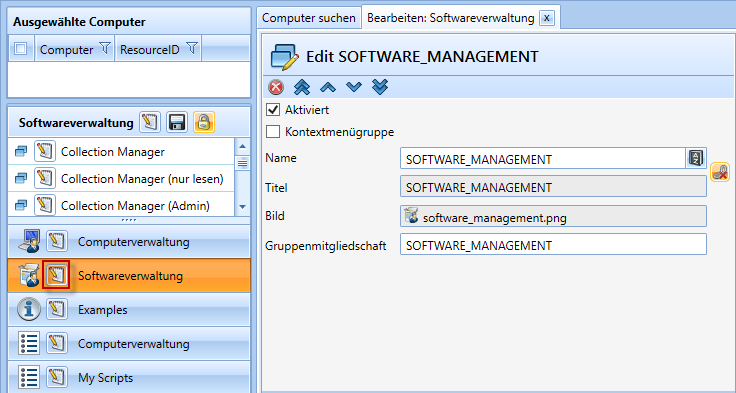This screenshot has width=736, height=393.
Task: Click computer user icon of first Computerverwaltung group
Action: (29, 241)
